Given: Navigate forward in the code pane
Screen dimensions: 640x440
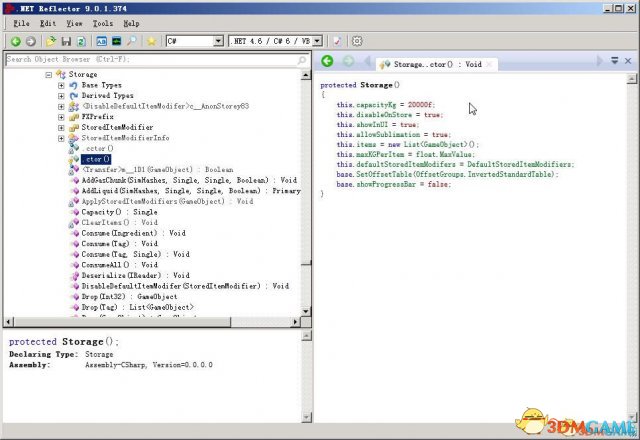Looking at the screenshot, I should (x=348, y=61).
